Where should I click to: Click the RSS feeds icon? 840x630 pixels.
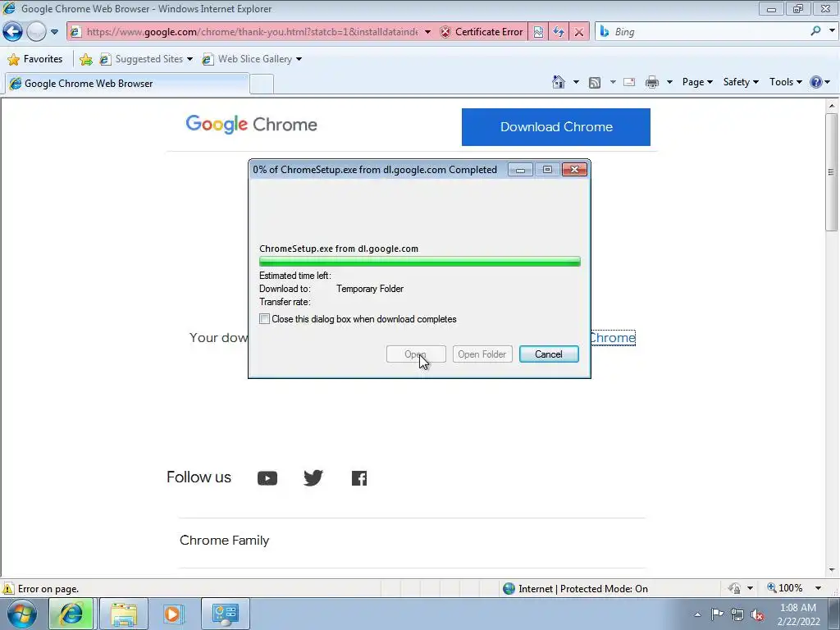595,83
